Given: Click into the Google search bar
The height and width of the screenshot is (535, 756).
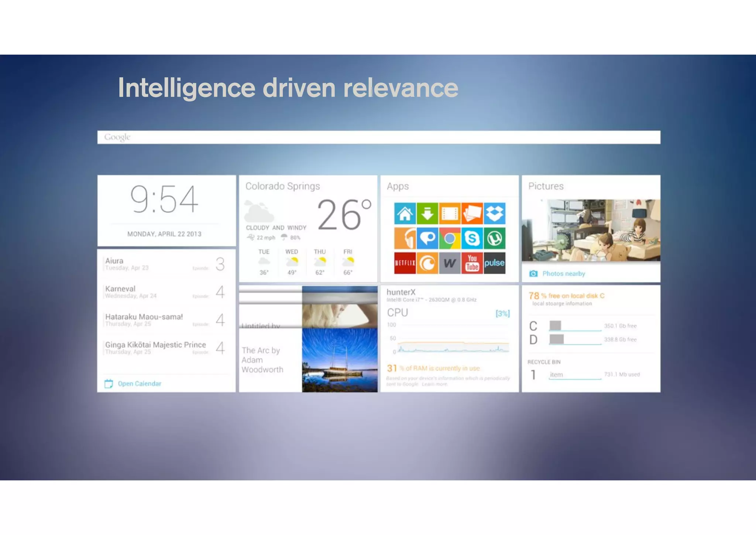Looking at the screenshot, I should (378, 137).
